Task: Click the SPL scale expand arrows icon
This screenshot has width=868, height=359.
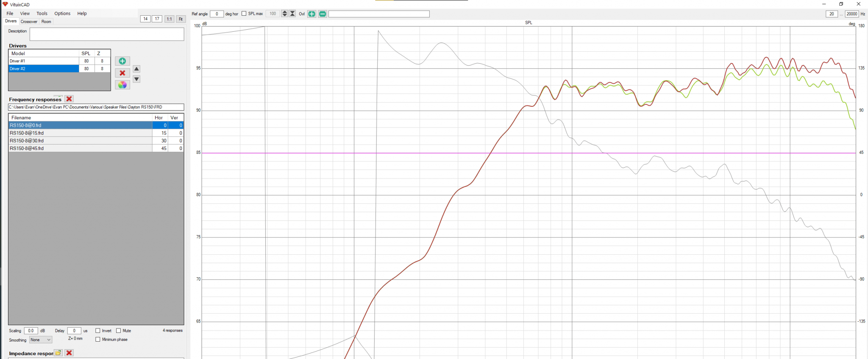Action: point(285,14)
